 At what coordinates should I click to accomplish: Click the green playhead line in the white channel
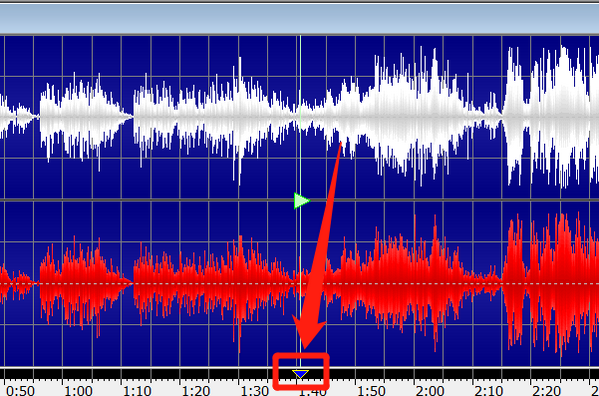[x=300, y=116]
